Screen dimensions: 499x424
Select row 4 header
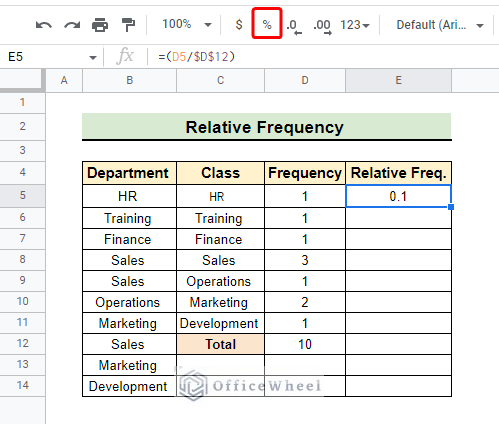[x=22, y=172]
